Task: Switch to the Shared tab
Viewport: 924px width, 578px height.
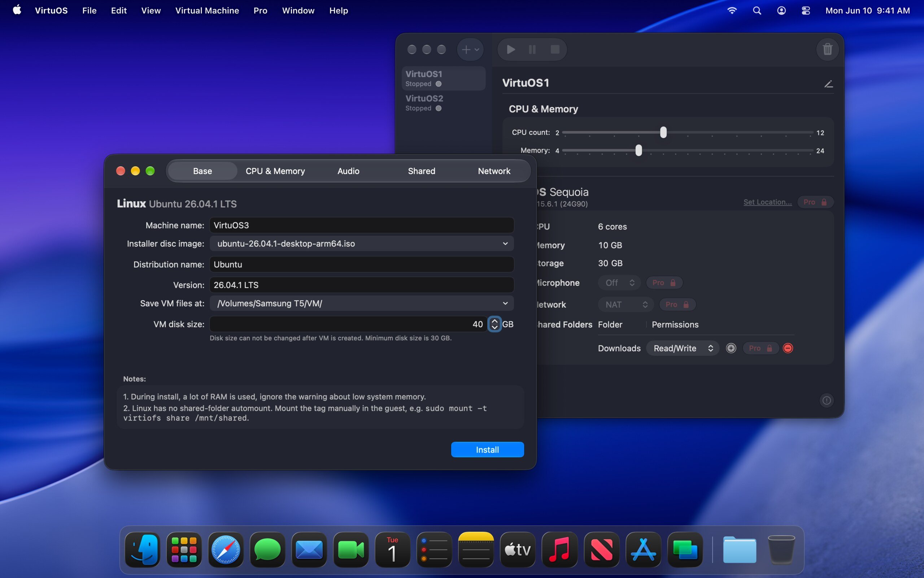Action: click(x=422, y=171)
